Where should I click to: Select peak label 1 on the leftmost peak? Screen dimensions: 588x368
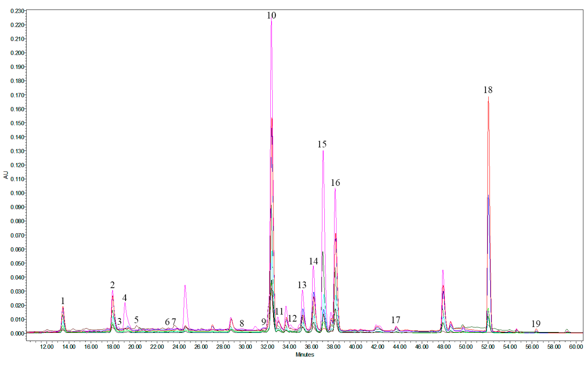[x=62, y=301]
